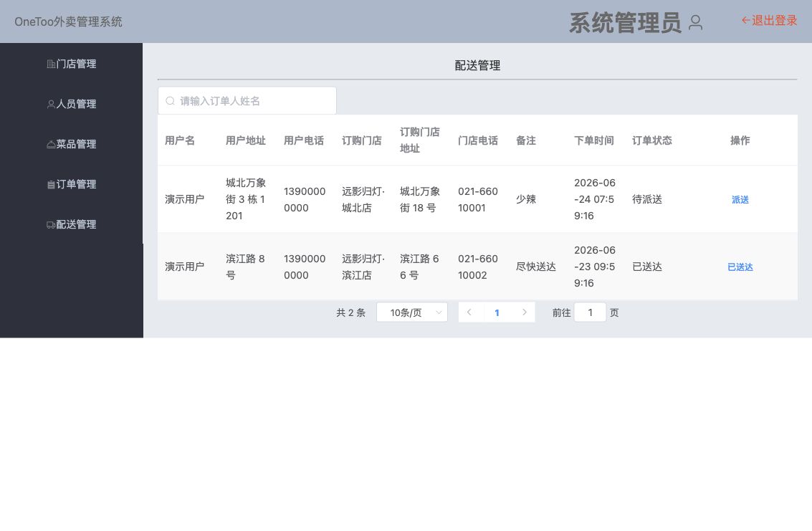Click the 订购门店 column header
Viewport: 812px width, 531px height.
coord(361,140)
